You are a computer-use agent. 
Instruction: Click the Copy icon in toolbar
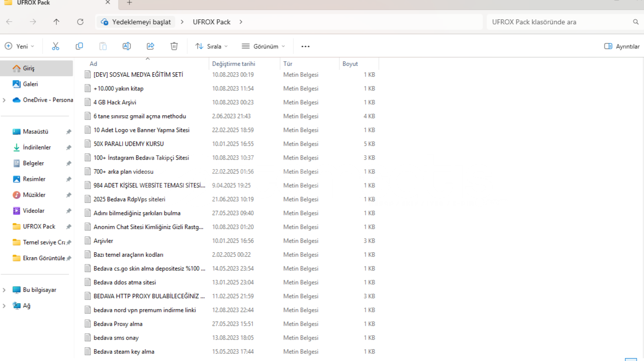[79, 46]
